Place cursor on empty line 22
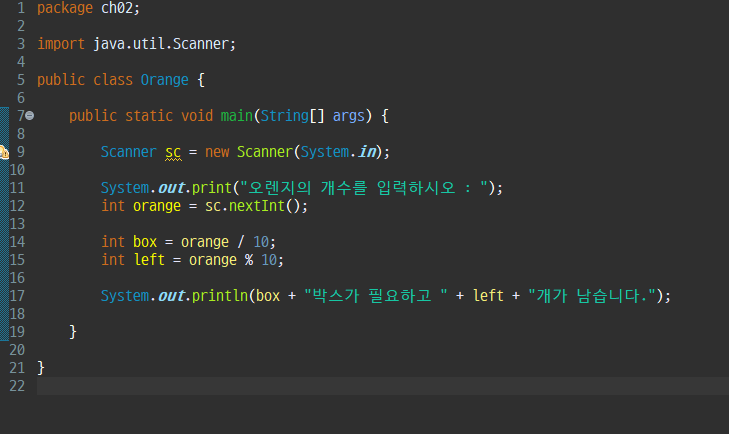Screen dimensions: 729x434 (x=383, y=386)
